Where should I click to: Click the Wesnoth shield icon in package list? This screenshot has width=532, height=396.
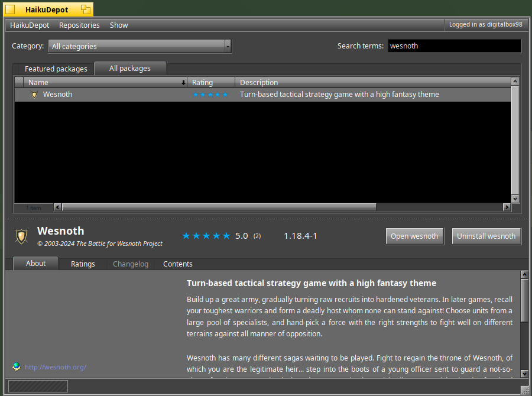(x=34, y=95)
